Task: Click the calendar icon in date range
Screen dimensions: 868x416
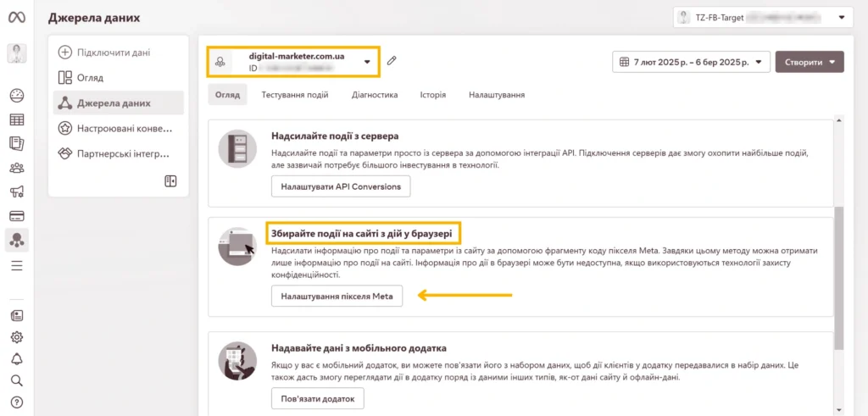Action: coord(624,62)
